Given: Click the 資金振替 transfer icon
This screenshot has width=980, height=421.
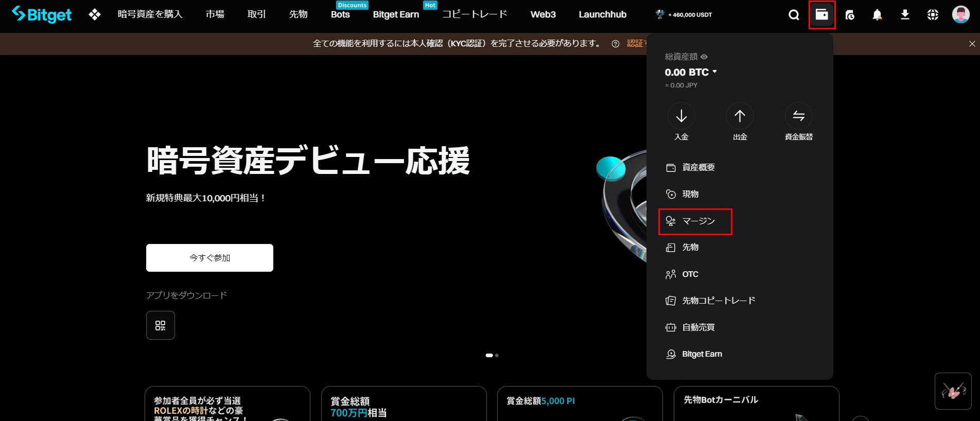Looking at the screenshot, I should click(x=798, y=116).
